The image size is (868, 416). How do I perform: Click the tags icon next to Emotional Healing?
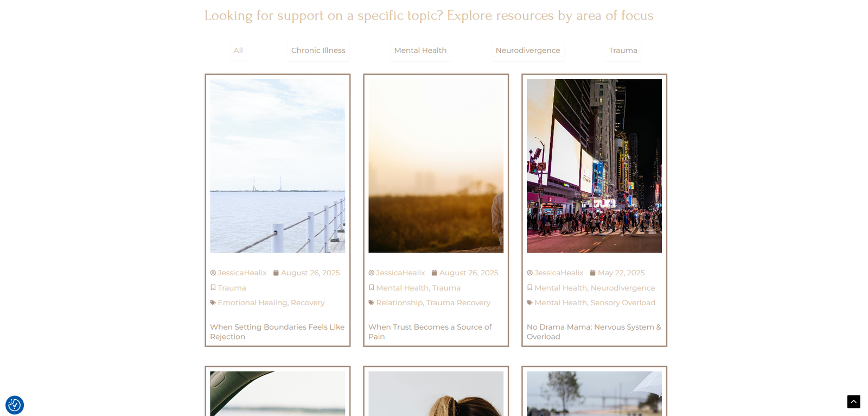(x=213, y=302)
